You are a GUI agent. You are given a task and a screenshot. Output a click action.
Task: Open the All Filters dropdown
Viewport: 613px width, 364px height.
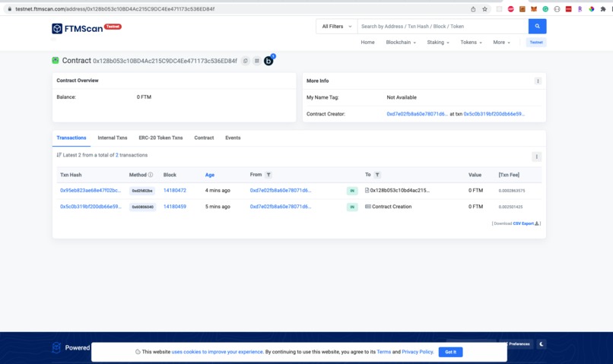click(337, 26)
